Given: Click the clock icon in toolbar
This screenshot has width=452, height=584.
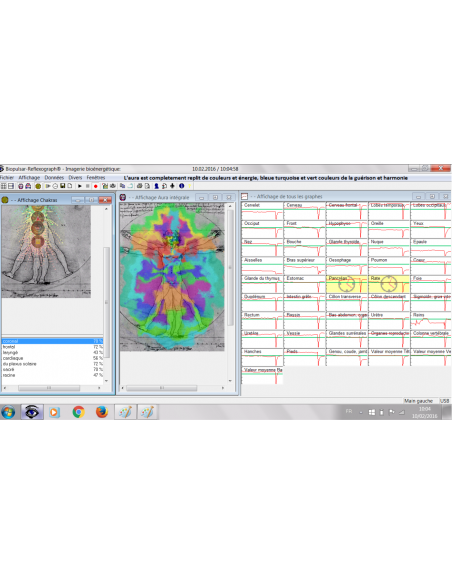Looking at the screenshot, I should [55, 186].
